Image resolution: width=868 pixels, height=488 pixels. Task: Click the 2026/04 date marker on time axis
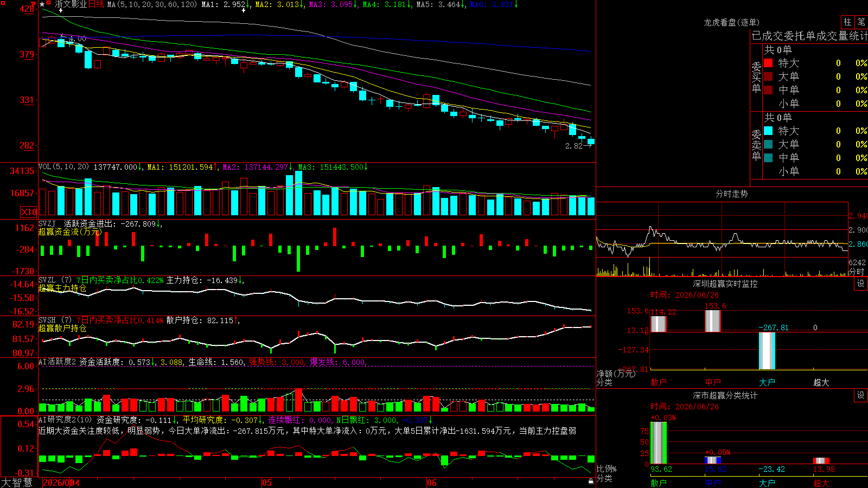click(x=61, y=483)
